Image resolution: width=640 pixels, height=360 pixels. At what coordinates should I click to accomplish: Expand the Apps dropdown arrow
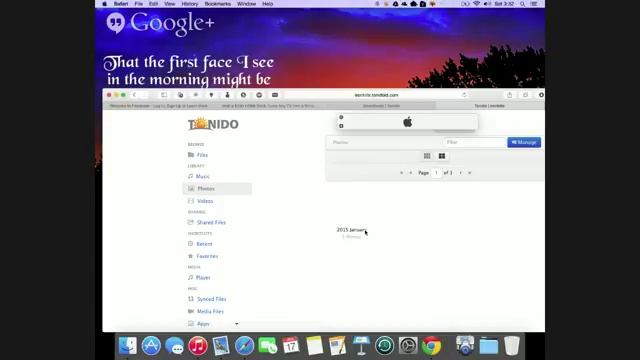point(237,324)
